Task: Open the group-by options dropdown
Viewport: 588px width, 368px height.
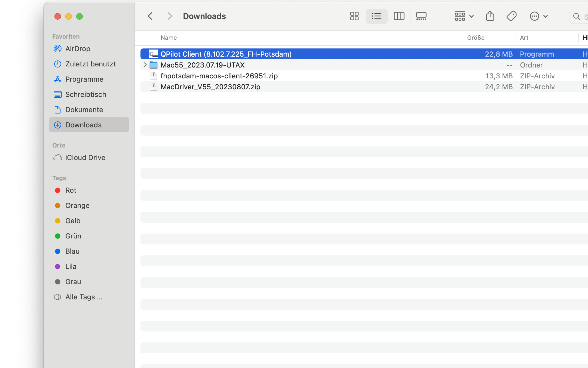Action: point(464,16)
